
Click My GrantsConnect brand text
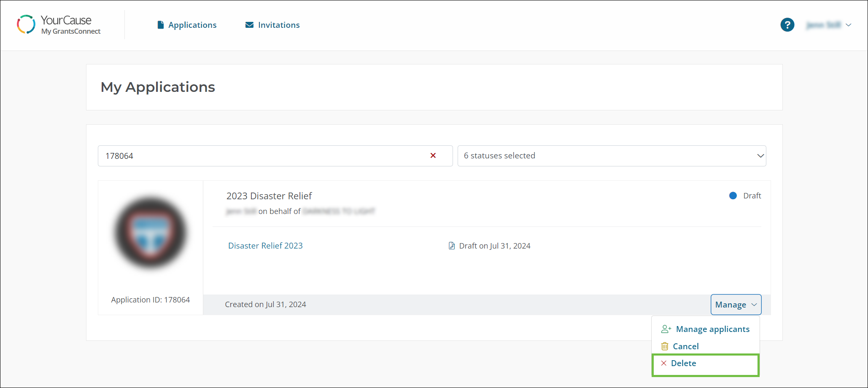point(71,31)
